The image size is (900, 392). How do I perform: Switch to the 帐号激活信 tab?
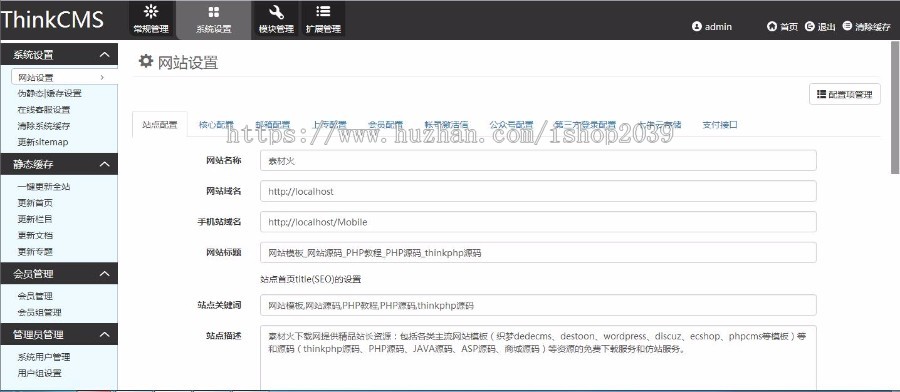(446, 125)
